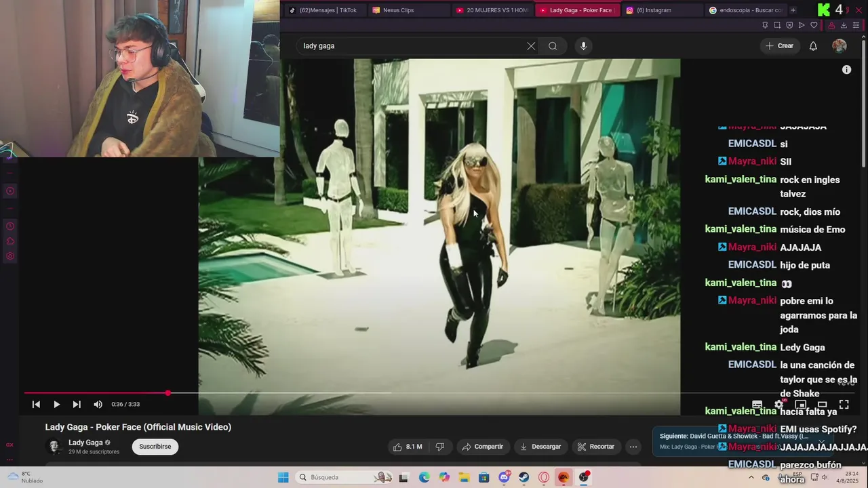The width and height of the screenshot is (868, 488).
Task: Switch to the endoscopia Google tab
Action: coord(745,10)
